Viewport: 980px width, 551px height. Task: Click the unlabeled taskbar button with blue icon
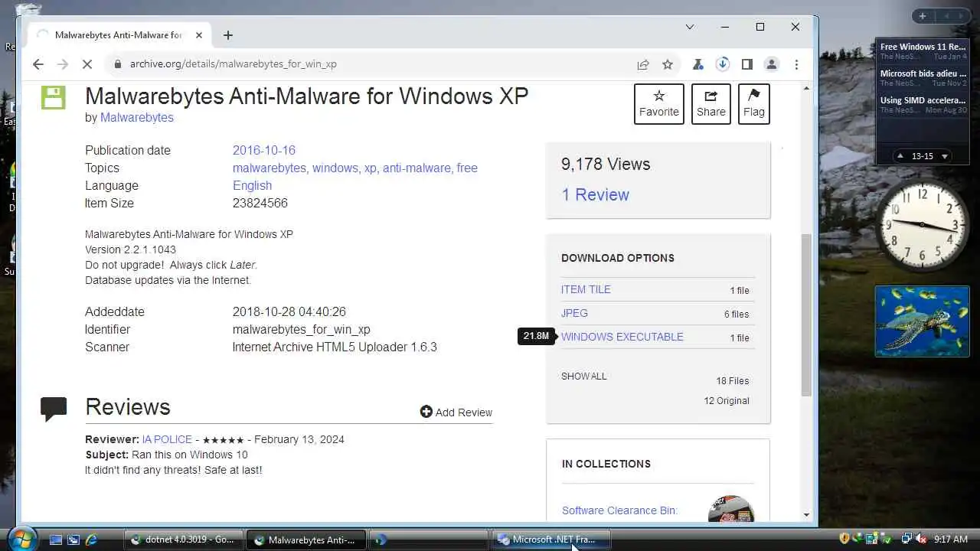click(428, 540)
